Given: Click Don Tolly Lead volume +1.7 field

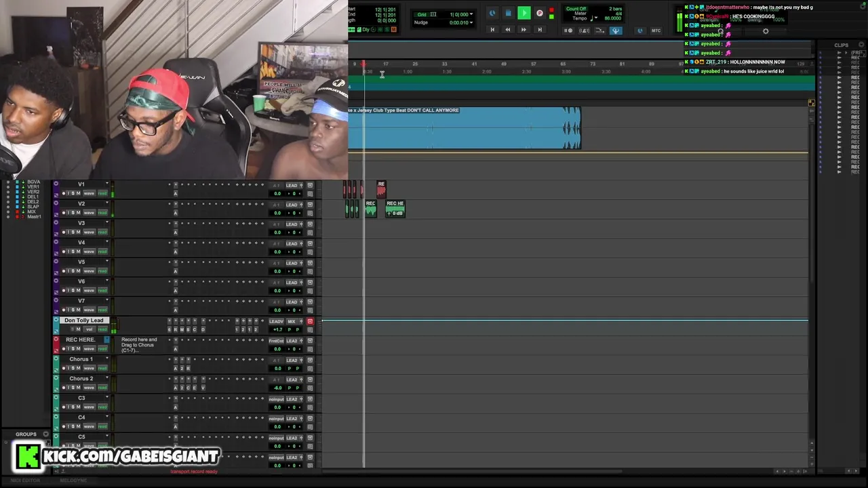Looking at the screenshot, I should click(277, 329).
